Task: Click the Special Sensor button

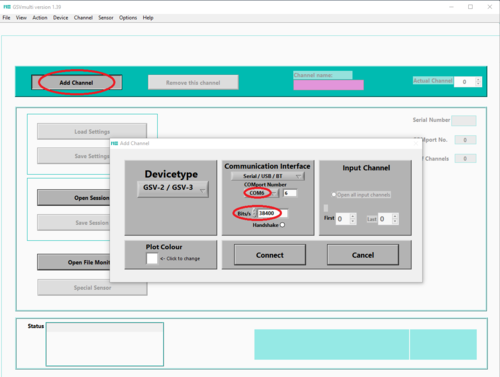Action: [92, 287]
